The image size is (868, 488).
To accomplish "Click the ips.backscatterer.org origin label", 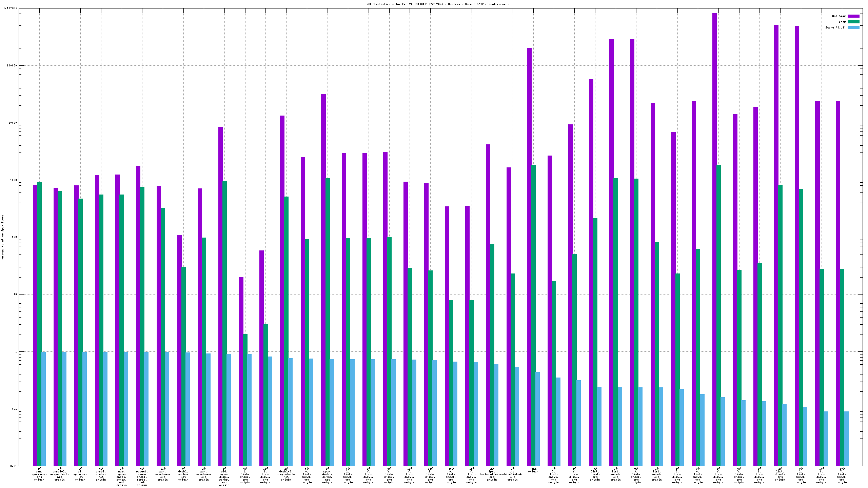I will (491, 474).
